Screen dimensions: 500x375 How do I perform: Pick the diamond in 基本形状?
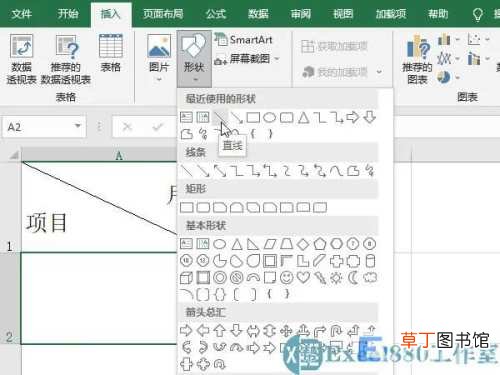click(x=303, y=244)
